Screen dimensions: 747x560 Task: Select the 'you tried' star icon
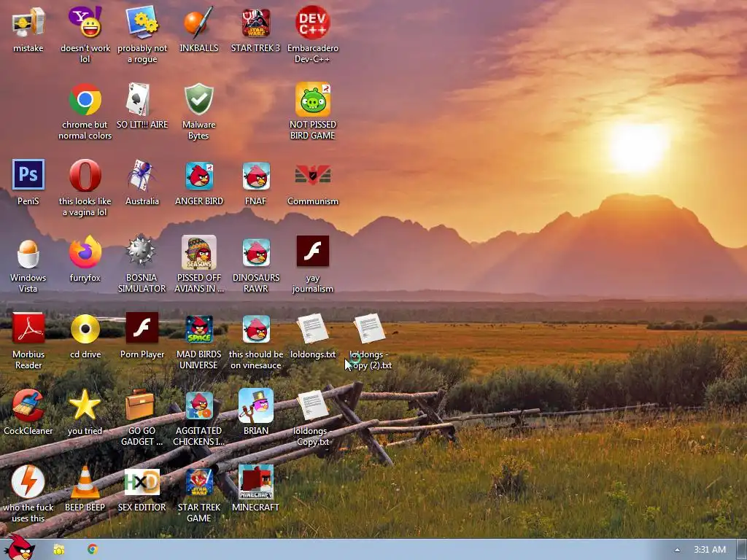pos(85,405)
